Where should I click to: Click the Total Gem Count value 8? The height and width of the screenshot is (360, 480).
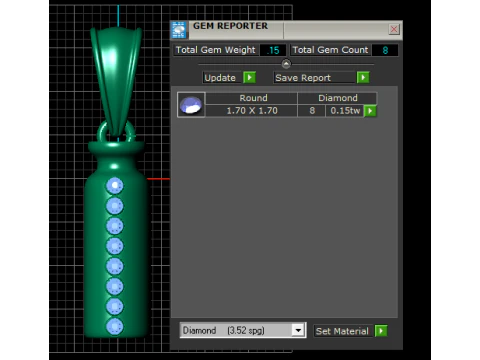[385, 50]
